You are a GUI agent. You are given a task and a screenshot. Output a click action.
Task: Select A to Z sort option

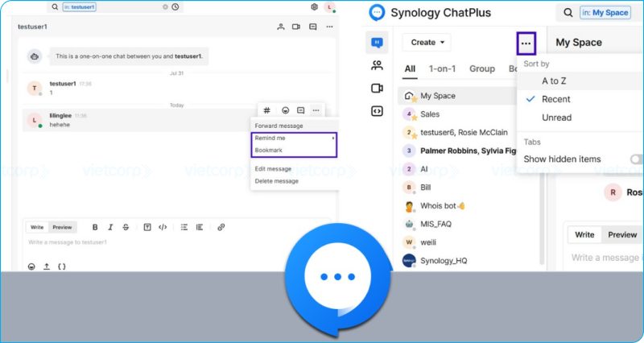point(554,81)
